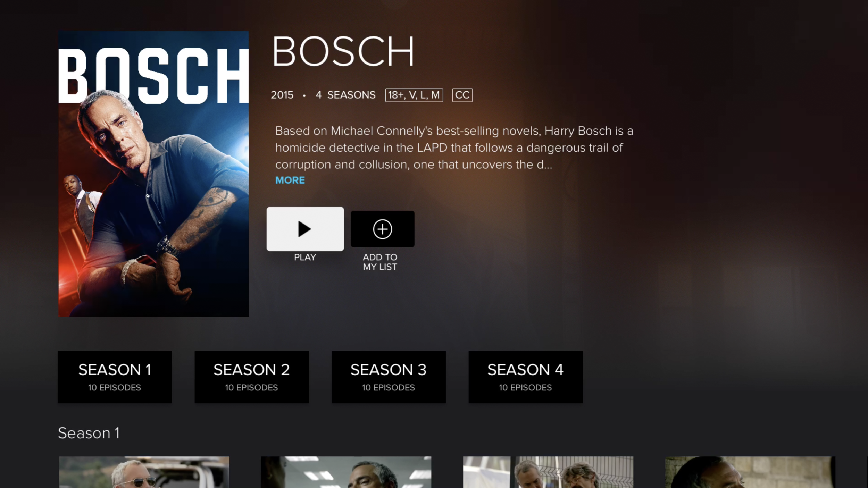The height and width of the screenshot is (488, 868).
Task: Click the 4 SEASONS info text
Action: point(345,95)
